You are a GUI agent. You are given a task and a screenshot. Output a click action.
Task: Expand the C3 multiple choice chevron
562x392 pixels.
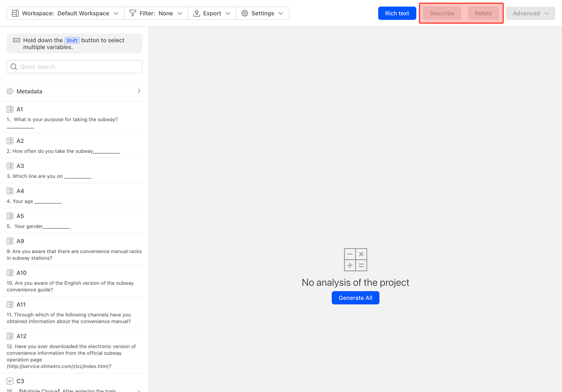click(x=139, y=390)
